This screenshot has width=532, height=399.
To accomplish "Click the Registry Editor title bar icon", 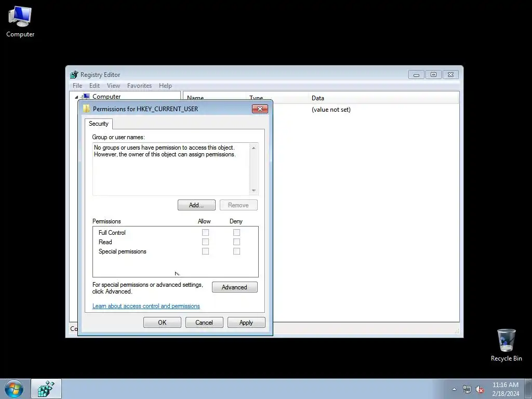I will pos(74,75).
